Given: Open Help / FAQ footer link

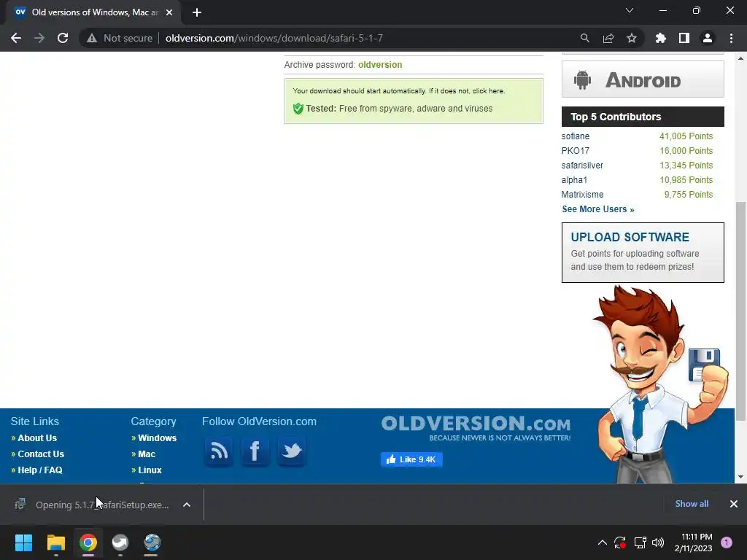Looking at the screenshot, I should (x=40, y=470).
